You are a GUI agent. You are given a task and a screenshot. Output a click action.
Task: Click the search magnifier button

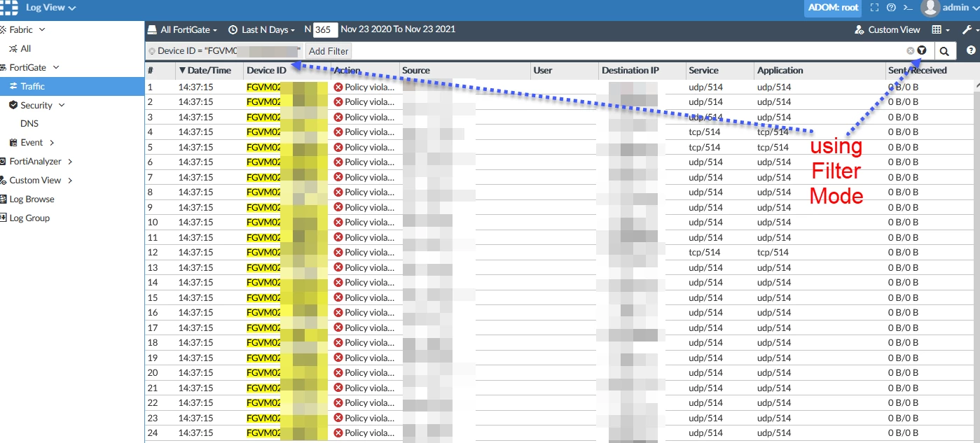point(944,50)
